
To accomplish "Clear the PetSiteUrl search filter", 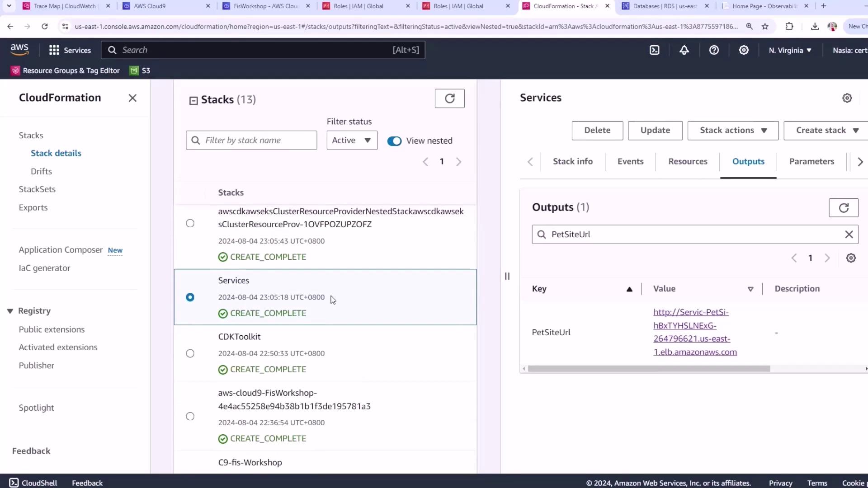I will pos(849,235).
